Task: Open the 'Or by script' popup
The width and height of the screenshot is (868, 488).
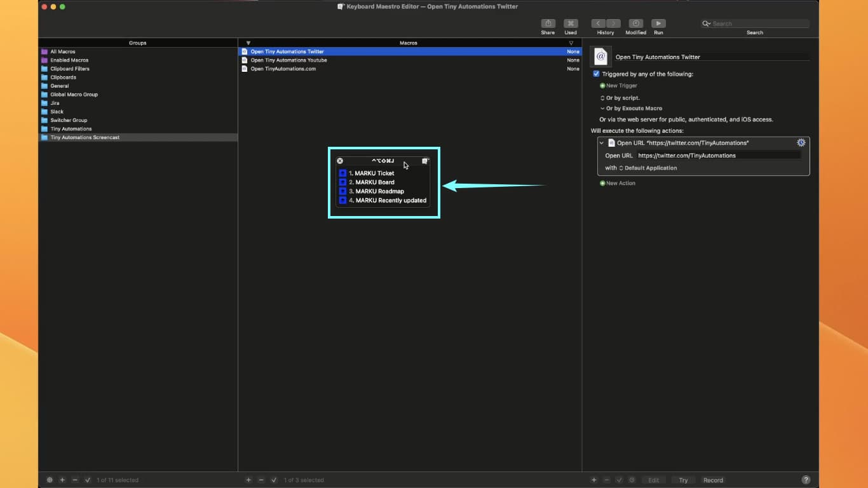Action: click(x=620, y=98)
